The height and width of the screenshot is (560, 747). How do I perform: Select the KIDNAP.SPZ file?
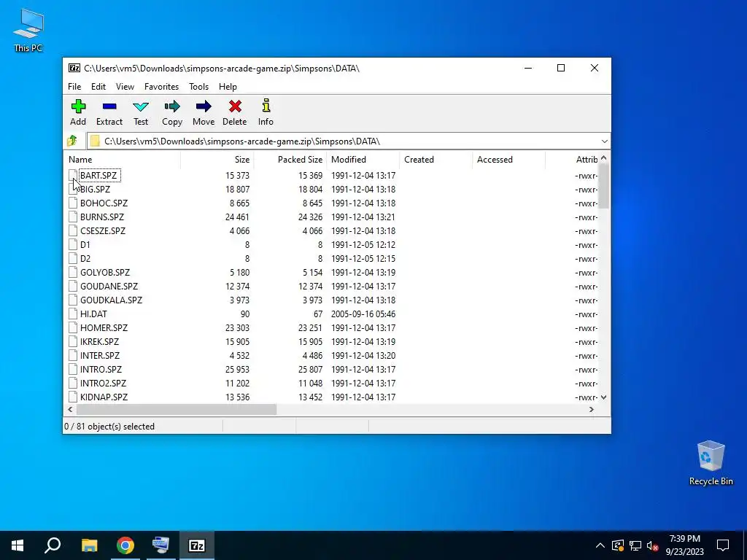(x=104, y=397)
